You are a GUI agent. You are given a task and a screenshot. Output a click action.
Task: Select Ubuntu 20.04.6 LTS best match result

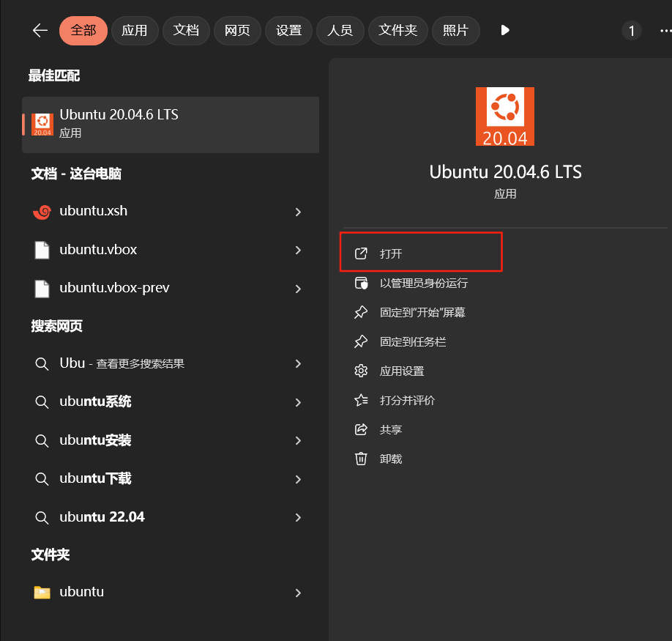click(x=171, y=125)
